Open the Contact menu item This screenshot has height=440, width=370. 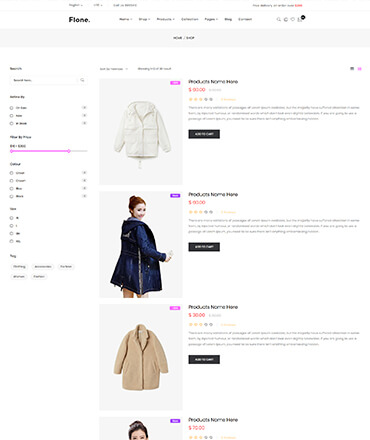coord(245,19)
